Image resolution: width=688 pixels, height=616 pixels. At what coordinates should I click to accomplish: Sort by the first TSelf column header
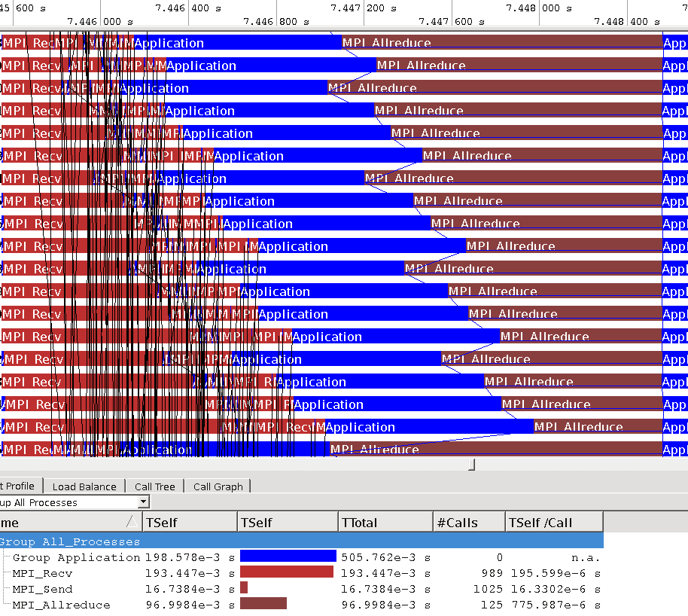[190, 523]
